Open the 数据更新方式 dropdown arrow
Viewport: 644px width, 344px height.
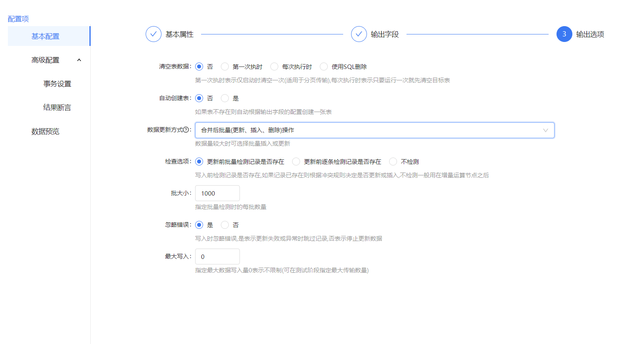click(545, 130)
